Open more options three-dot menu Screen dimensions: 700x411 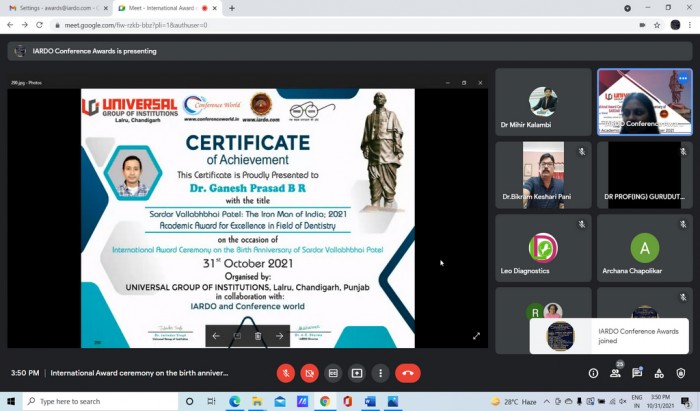[380, 373]
